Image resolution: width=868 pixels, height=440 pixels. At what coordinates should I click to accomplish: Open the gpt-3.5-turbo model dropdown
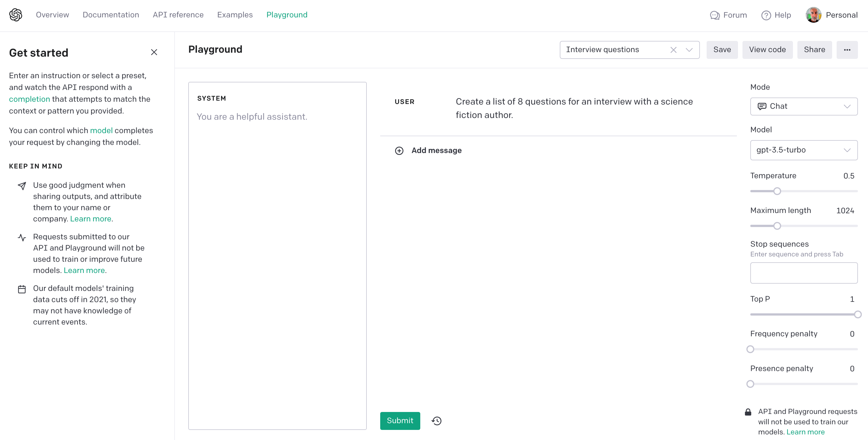[804, 150]
